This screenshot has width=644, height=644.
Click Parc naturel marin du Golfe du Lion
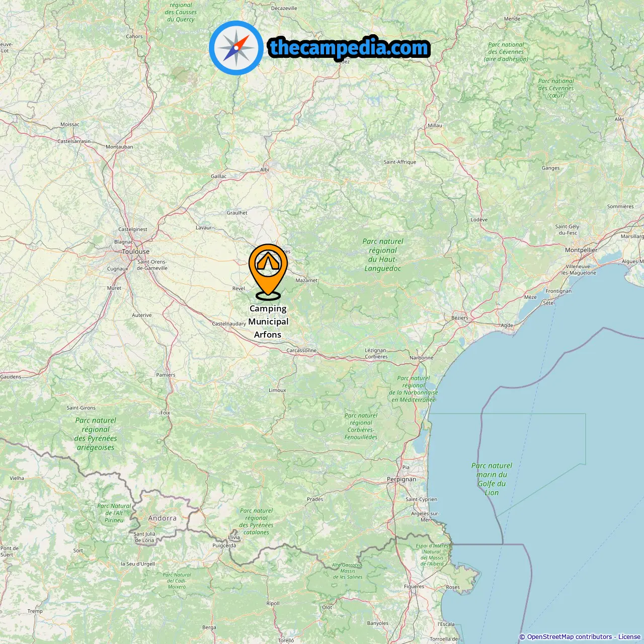(x=492, y=479)
